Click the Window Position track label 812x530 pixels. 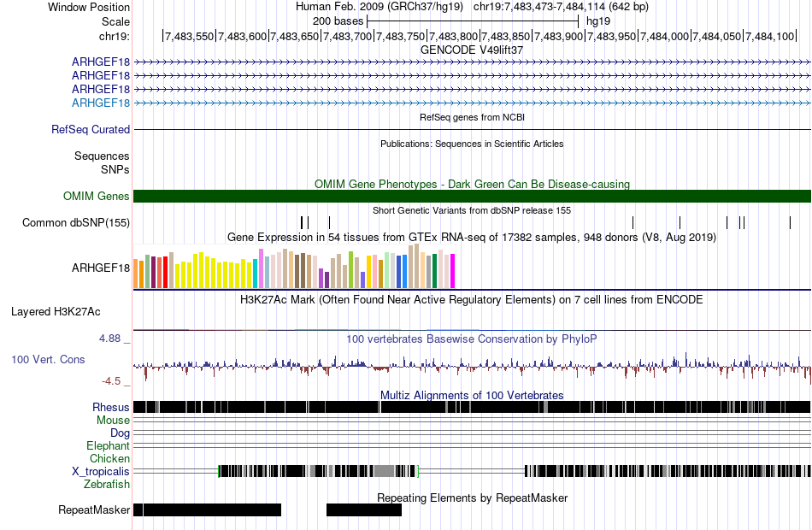coord(89,7)
